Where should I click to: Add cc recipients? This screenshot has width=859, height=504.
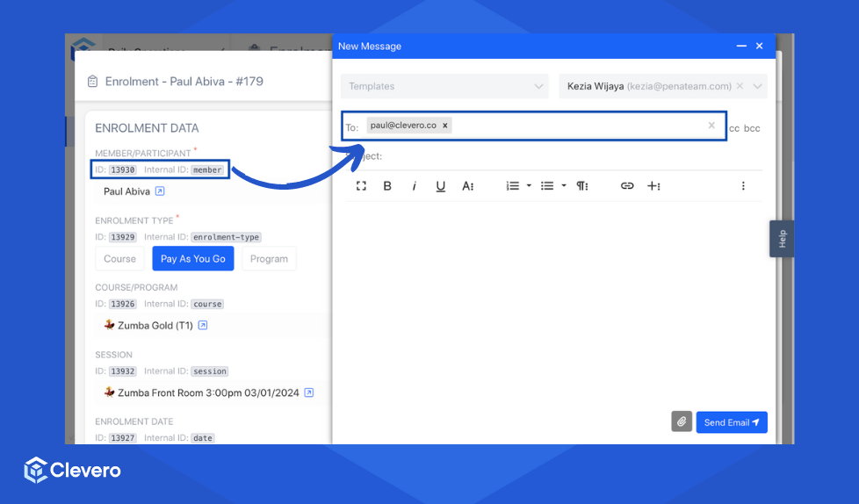[x=734, y=129]
